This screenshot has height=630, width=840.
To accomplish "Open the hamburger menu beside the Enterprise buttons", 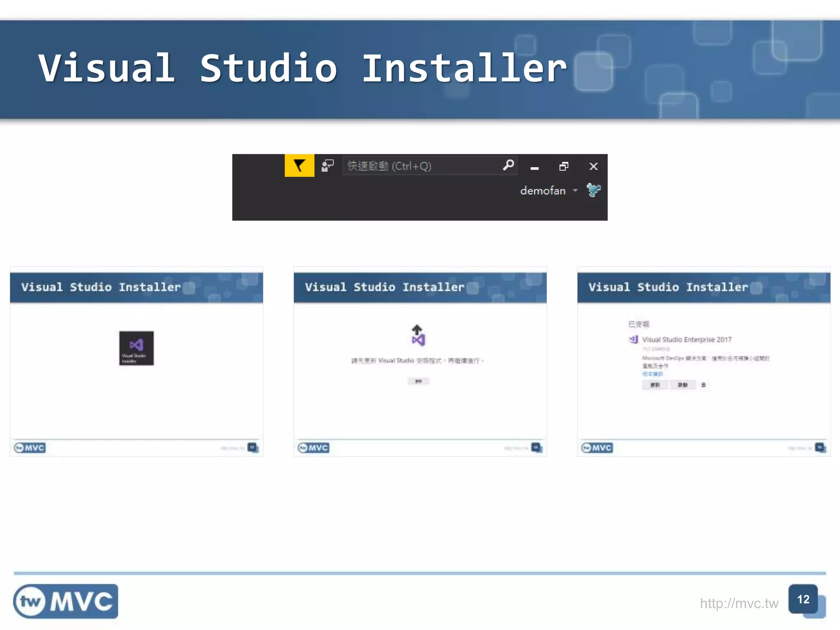I will pos(703,385).
